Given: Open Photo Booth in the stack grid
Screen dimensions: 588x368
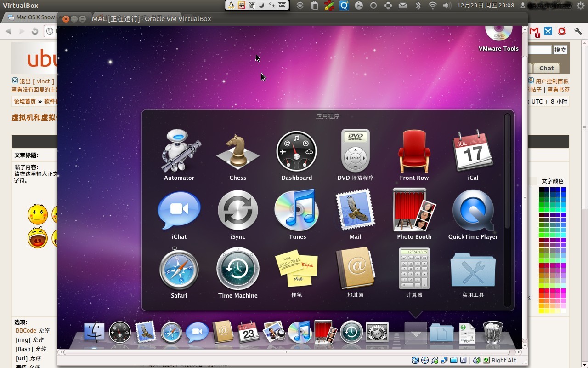Looking at the screenshot, I should coord(414,209).
